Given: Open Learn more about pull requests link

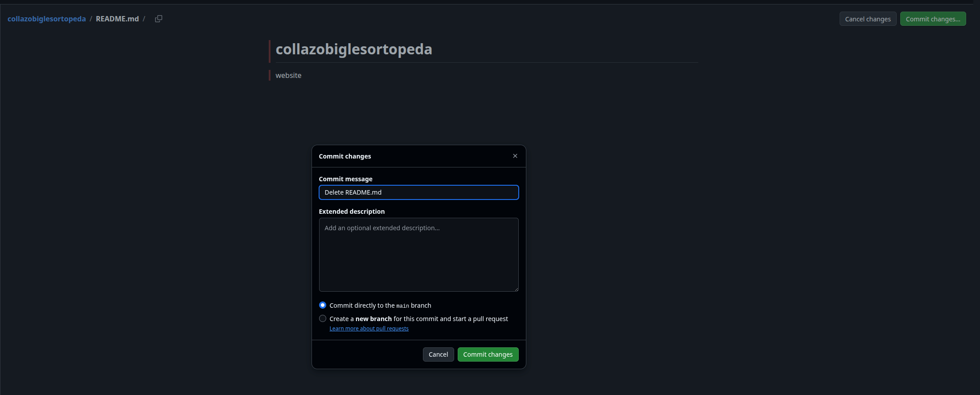Looking at the screenshot, I should click(x=369, y=329).
